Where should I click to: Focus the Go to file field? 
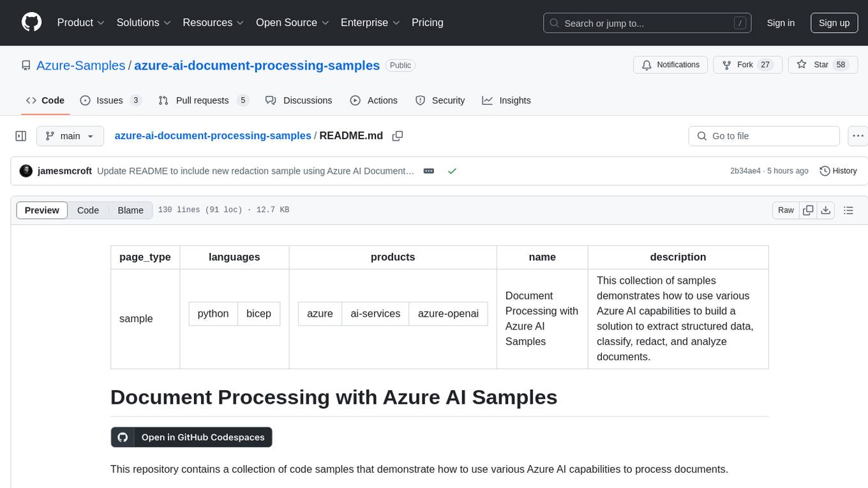click(x=764, y=136)
